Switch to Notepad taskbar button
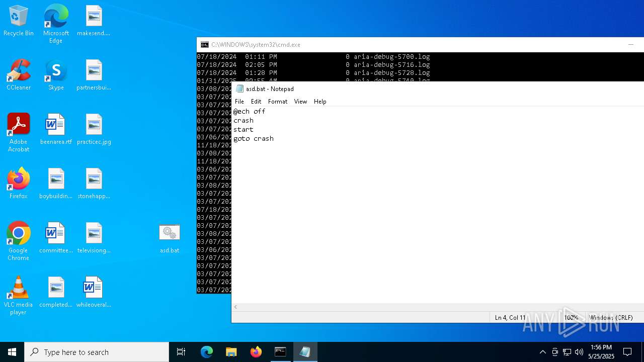This screenshot has height=362, width=644. coord(305,352)
